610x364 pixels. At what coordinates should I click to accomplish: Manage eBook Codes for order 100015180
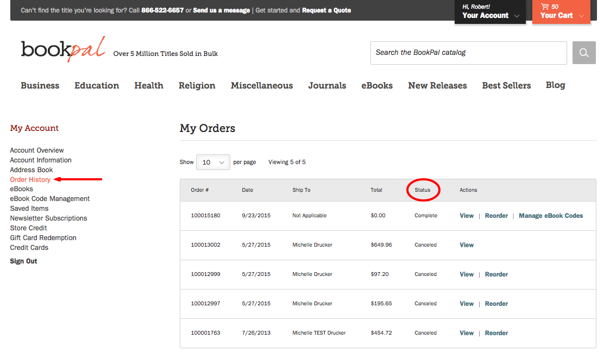[x=551, y=216]
